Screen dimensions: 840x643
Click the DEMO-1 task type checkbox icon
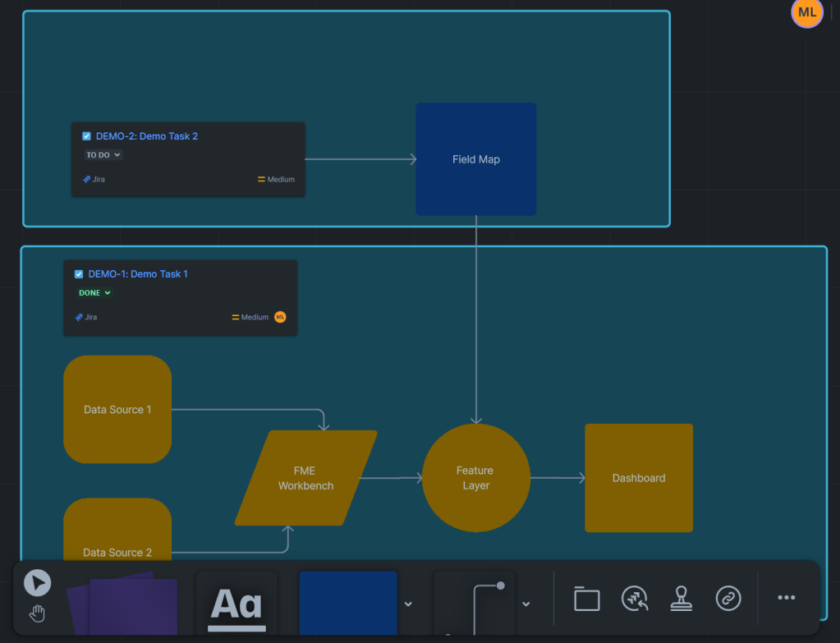(x=79, y=274)
